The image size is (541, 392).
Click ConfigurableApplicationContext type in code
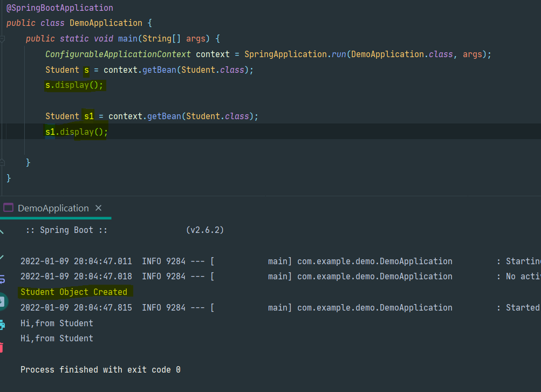pos(118,54)
